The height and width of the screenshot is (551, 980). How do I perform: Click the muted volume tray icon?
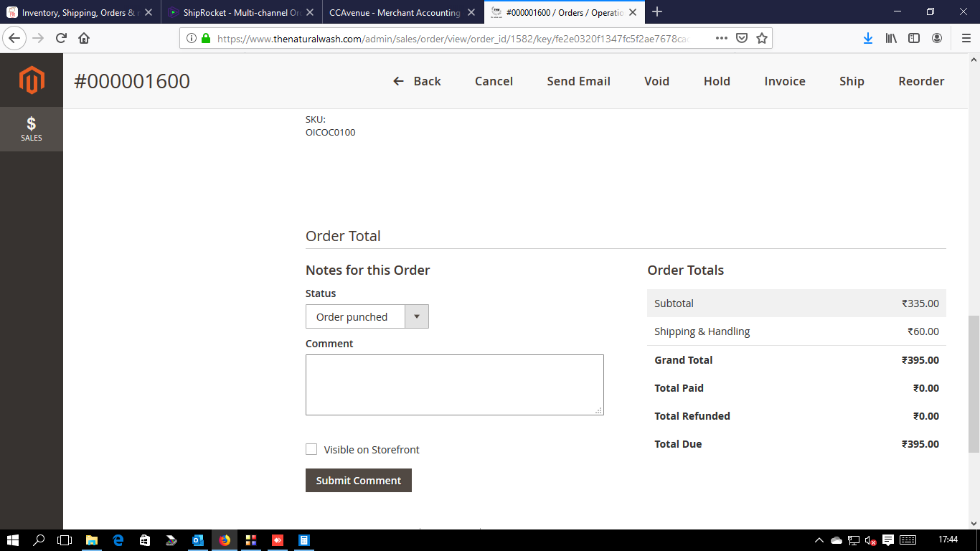[x=870, y=540]
